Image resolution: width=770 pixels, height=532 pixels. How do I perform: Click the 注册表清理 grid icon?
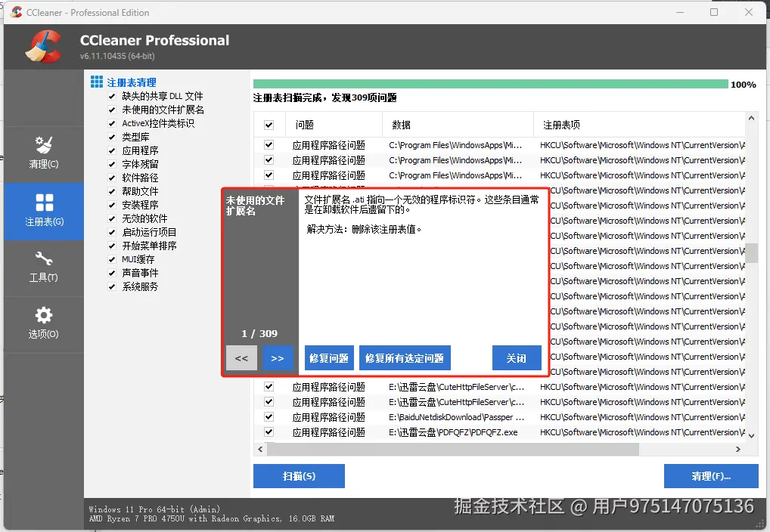pyautogui.click(x=97, y=82)
